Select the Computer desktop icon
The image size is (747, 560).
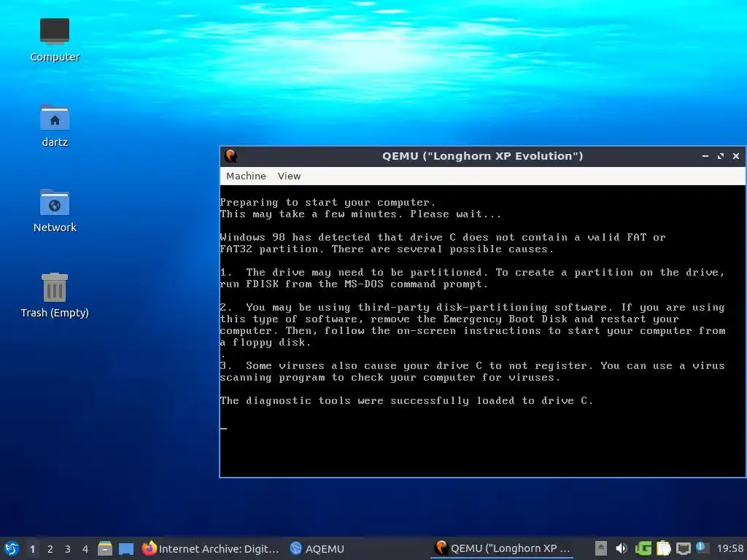[55, 40]
